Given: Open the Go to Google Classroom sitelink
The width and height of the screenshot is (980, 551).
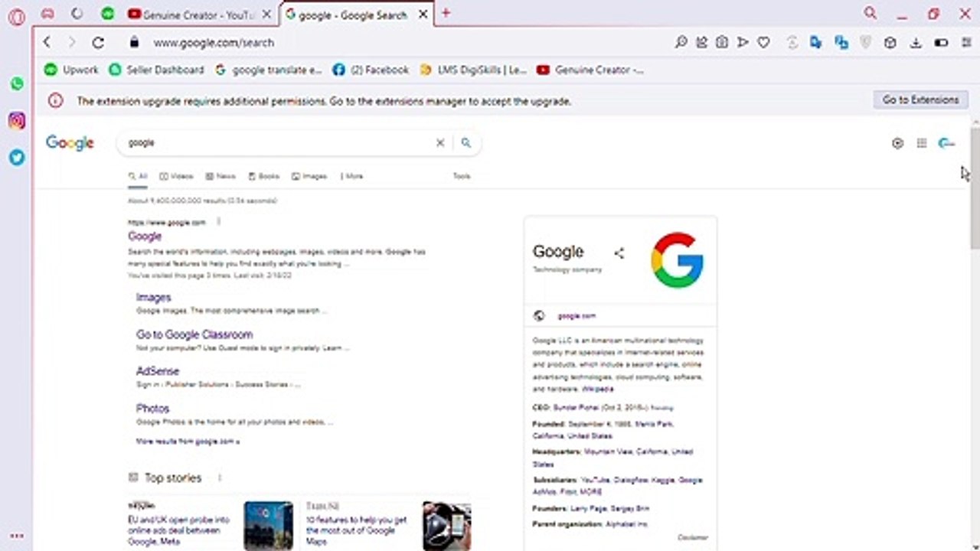Looking at the screenshot, I should (x=194, y=334).
